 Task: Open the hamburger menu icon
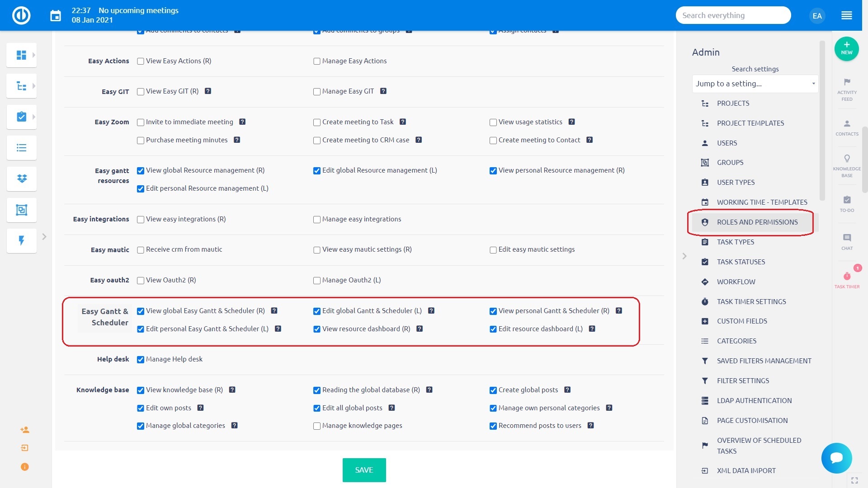pos(847,15)
